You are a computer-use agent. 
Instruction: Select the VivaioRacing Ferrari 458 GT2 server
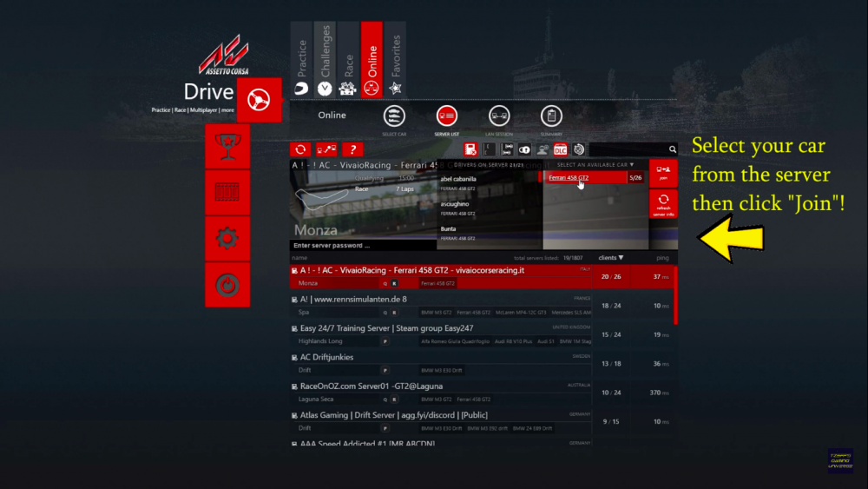482,276
